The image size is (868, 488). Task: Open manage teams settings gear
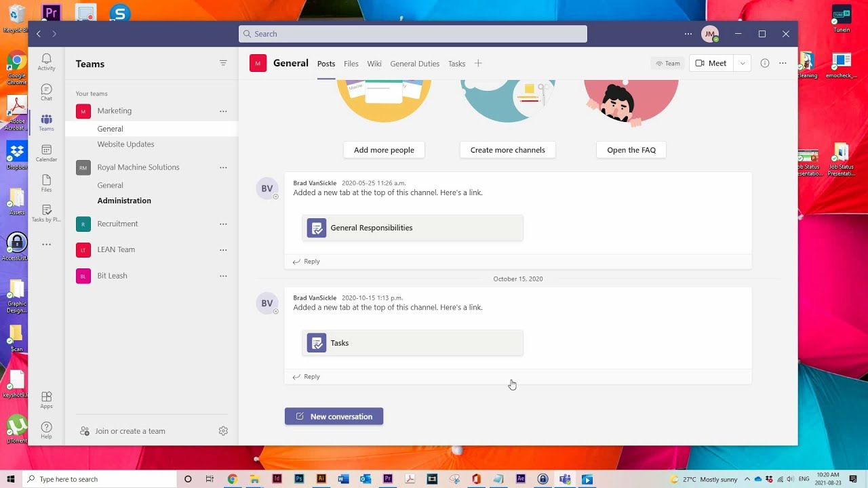(x=223, y=431)
